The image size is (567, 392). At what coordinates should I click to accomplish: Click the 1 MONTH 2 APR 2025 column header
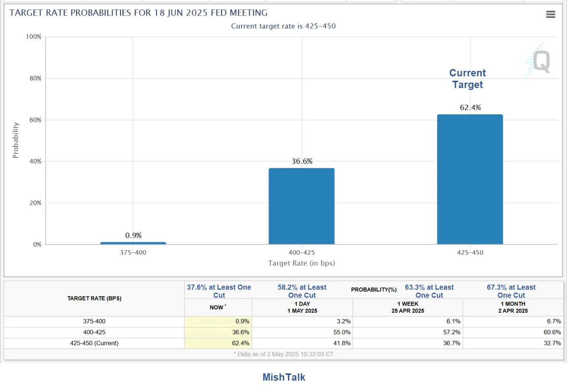point(513,307)
